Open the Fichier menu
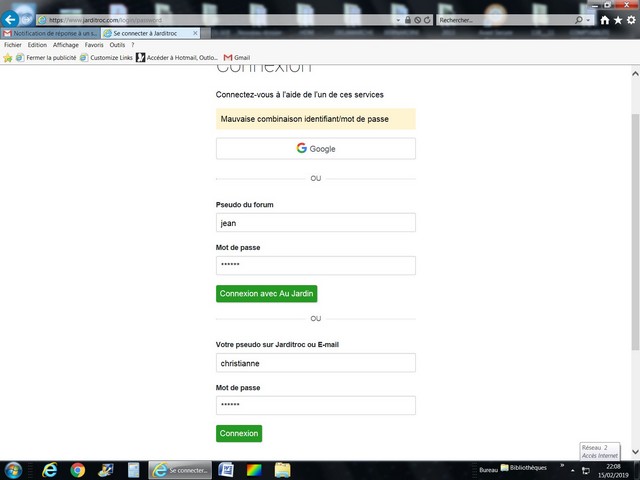 tap(12, 45)
